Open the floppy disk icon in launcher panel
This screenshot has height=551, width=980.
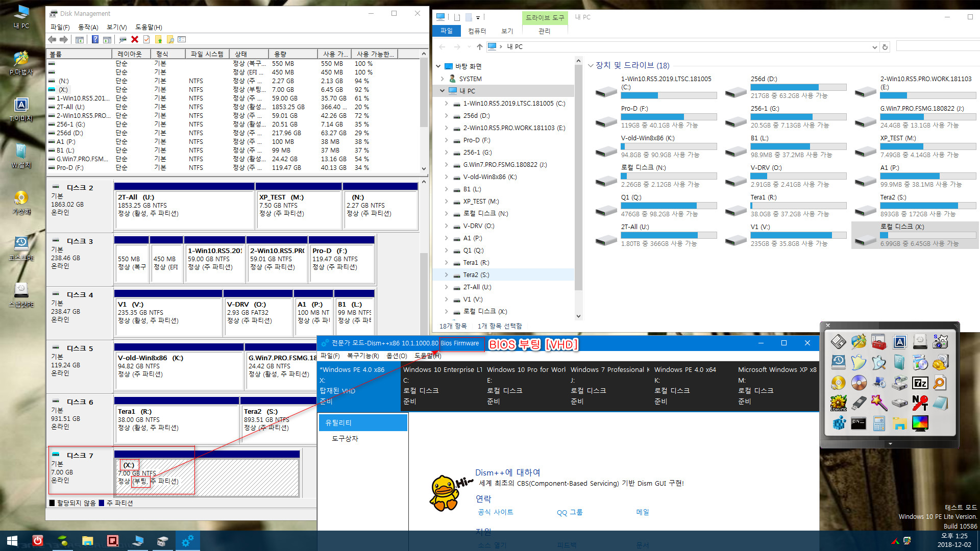(838, 341)
